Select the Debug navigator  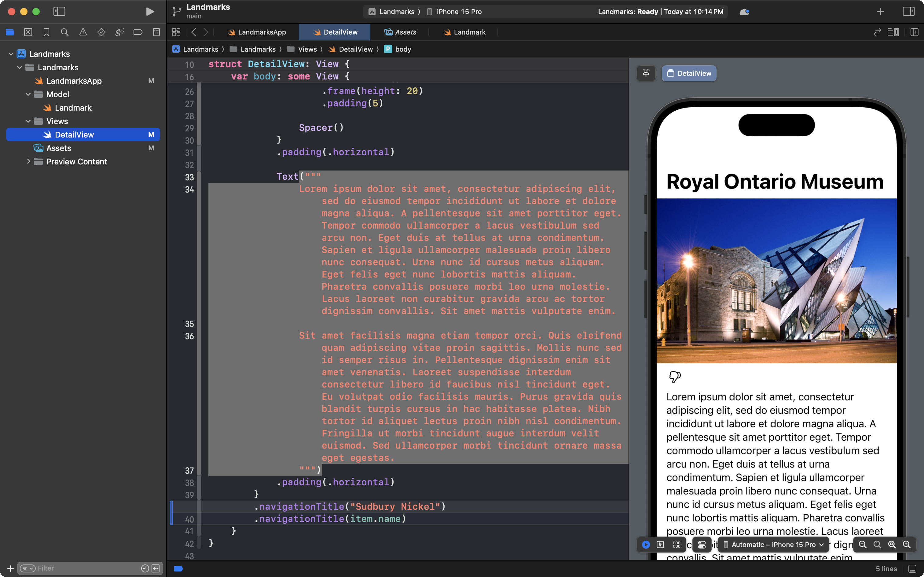point(119,32)
